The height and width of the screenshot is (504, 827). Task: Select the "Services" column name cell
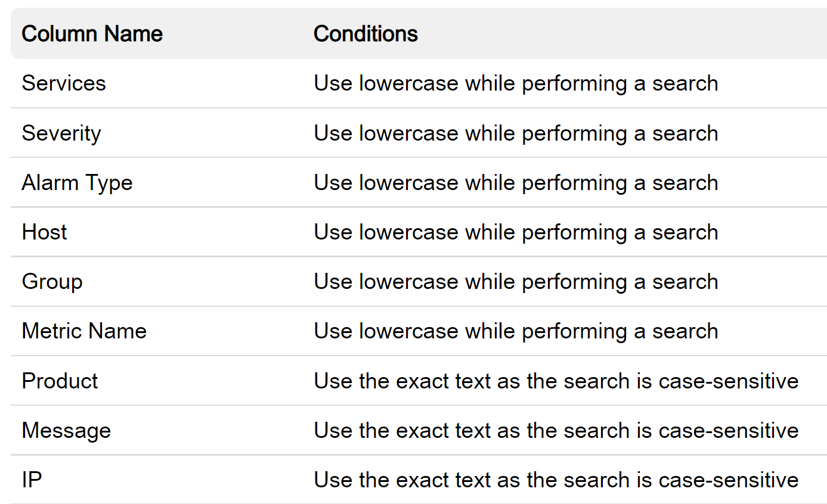tap(64, 83)
